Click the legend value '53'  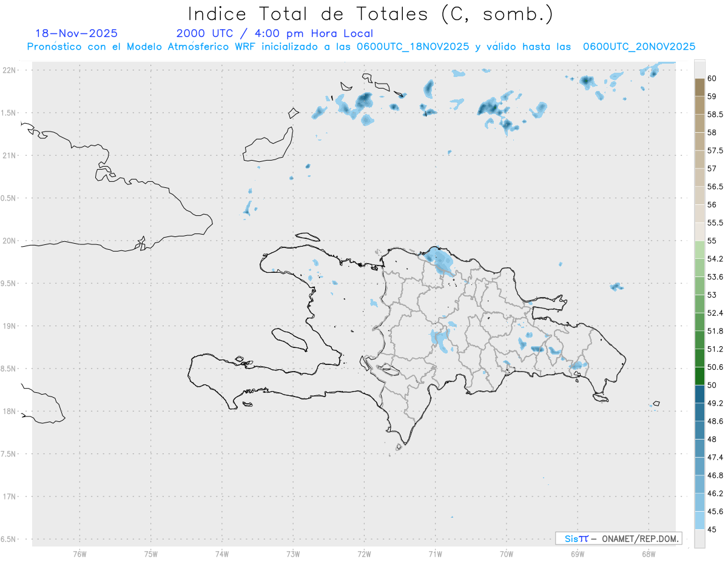point(712,295)
